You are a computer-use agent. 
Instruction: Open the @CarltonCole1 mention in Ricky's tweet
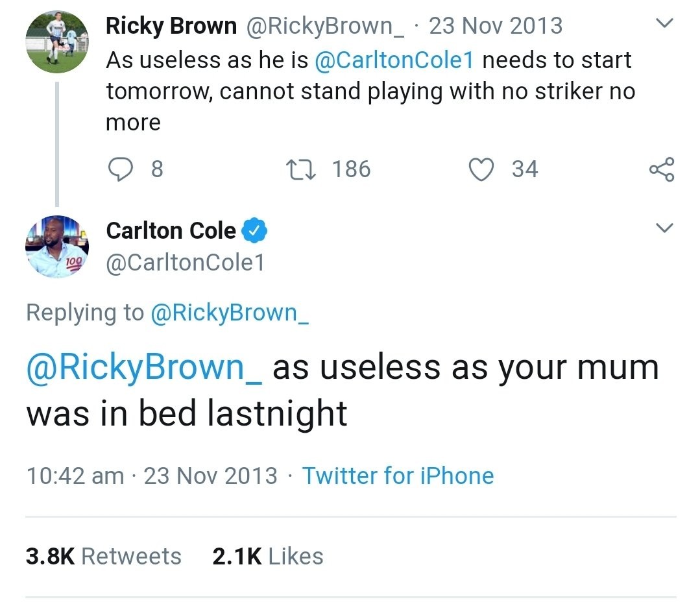(394, 60)
